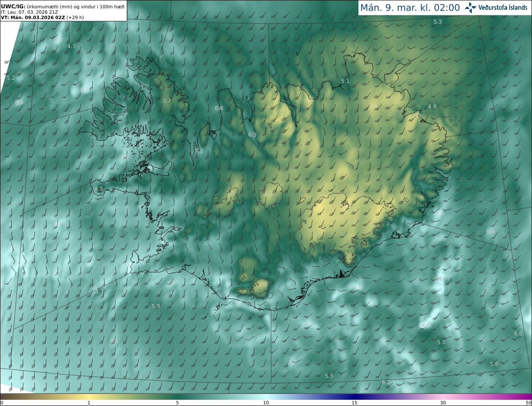This screenshot has height=406, width=532.
Task: Click the 5.1 value on the map
Action: [x=345, y=81]
